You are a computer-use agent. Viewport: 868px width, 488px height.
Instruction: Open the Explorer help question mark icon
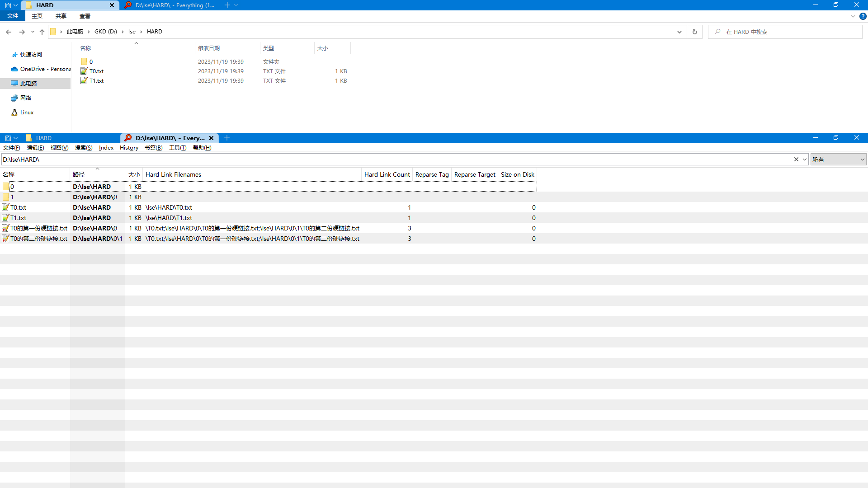click(863, 16)
